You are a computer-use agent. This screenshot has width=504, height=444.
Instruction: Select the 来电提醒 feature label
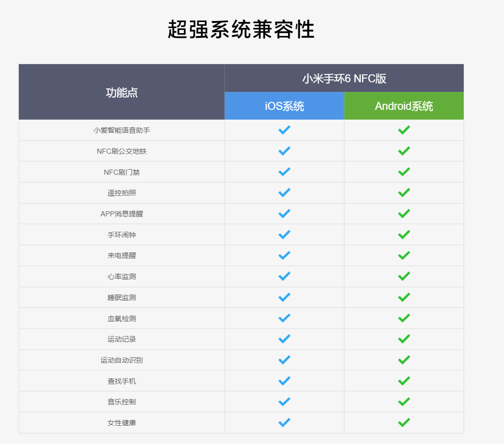121,256
